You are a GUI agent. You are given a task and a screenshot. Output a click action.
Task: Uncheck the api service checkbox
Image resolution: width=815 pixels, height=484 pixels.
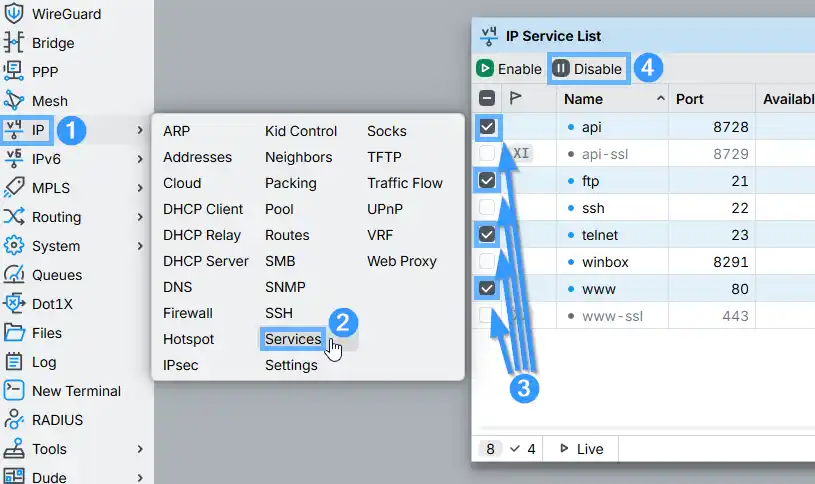click(487, 127)
